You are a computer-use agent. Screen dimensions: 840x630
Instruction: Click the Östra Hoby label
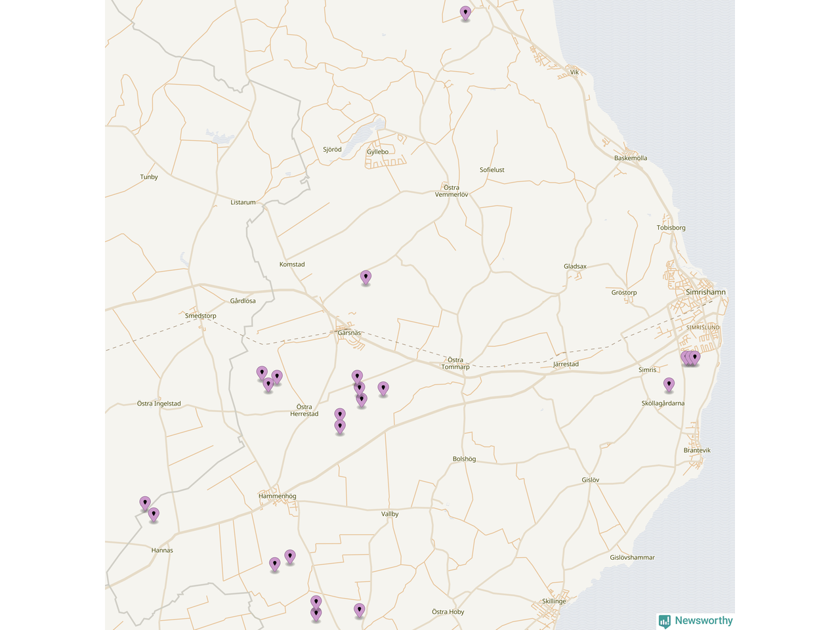coord(448,612)
